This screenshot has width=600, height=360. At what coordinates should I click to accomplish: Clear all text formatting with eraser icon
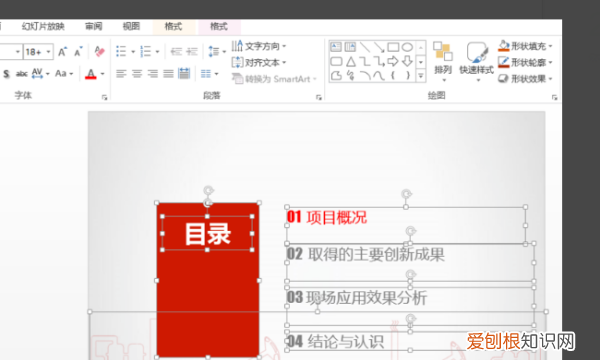coord(99,51)
